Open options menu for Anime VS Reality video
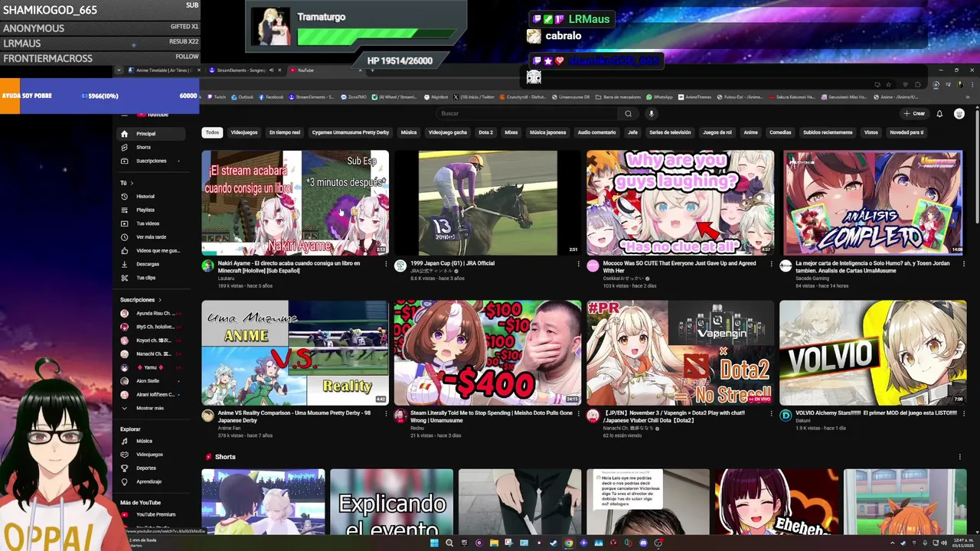Viewport: 980px width, 551px height. [386, 413]
